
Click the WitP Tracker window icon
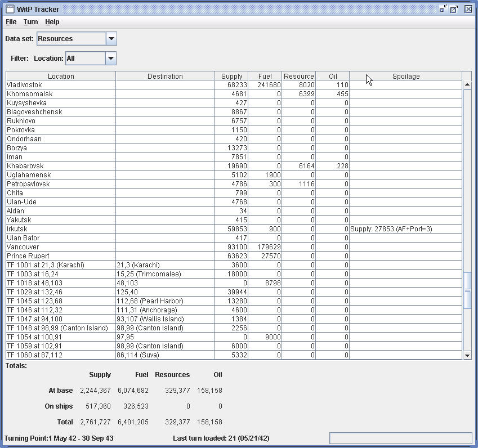[10, 9]
